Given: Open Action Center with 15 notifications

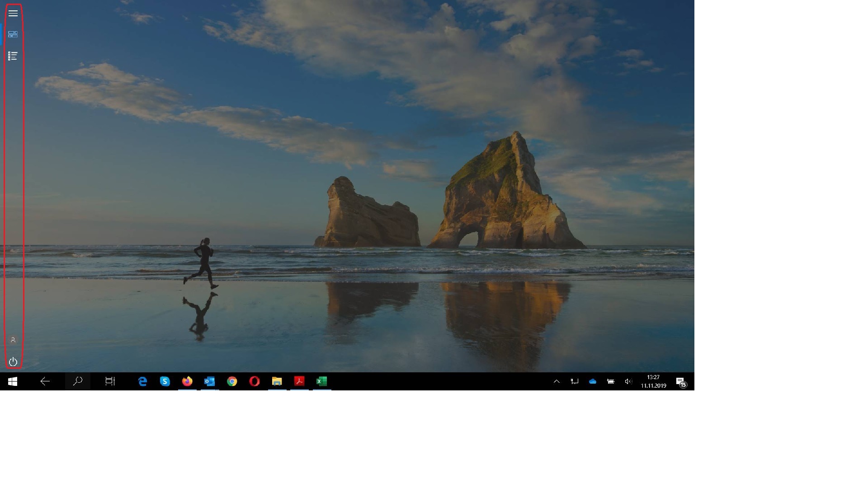Looking at the screenshot, I should tap(681, 382).
